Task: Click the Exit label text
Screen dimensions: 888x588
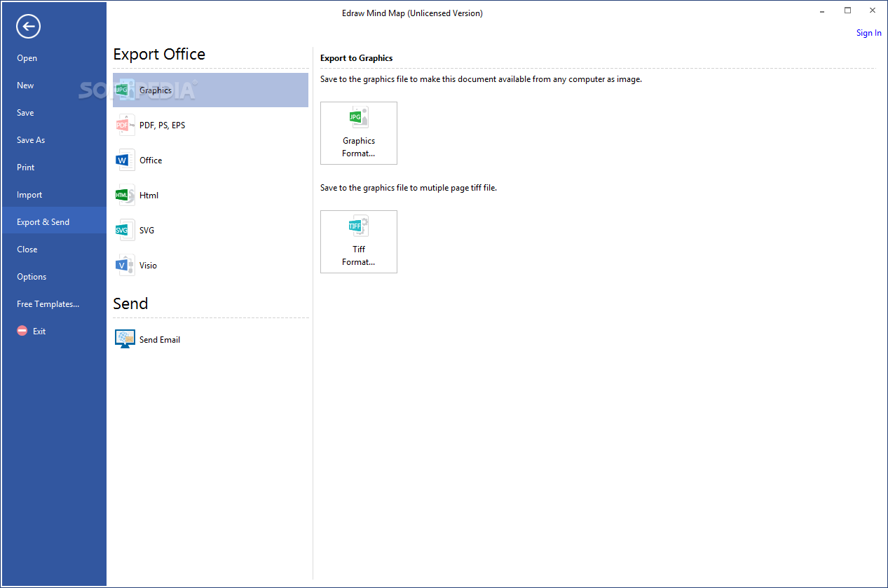Action: (x=39, y=331)
